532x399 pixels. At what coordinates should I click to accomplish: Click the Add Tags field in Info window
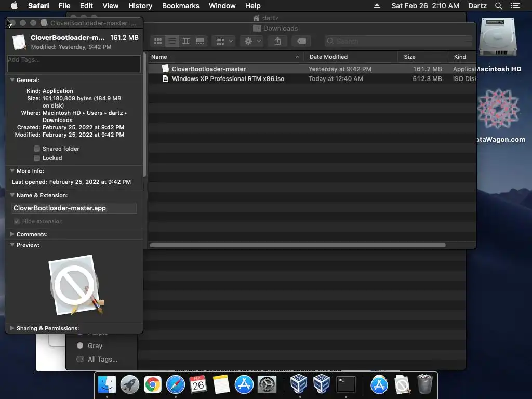pos(74,63)
